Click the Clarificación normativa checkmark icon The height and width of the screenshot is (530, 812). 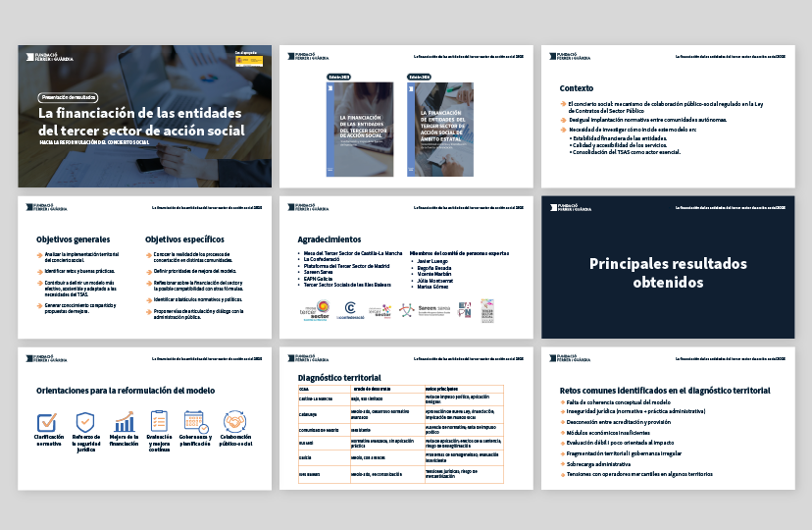[48, 421]
